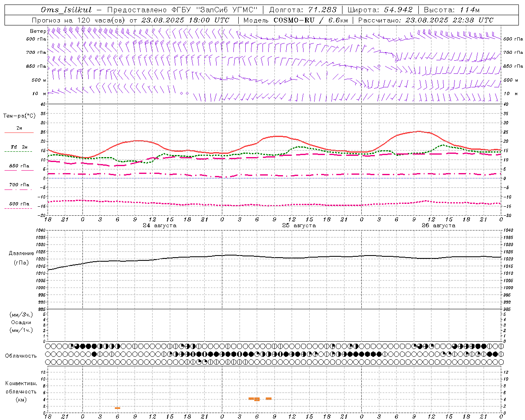The height and width of the screenshot is (420, 525).
Task: Click the 700 гПа entry in temperature legend
Action: [x=19, y=185]
